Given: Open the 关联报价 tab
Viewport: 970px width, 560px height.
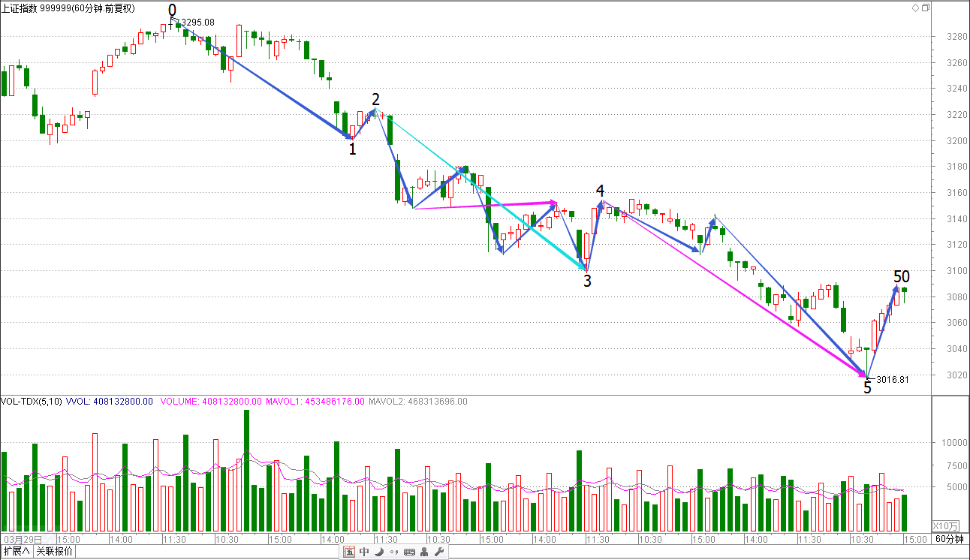Looking at the screenshot, I should (x=55, y=552).
